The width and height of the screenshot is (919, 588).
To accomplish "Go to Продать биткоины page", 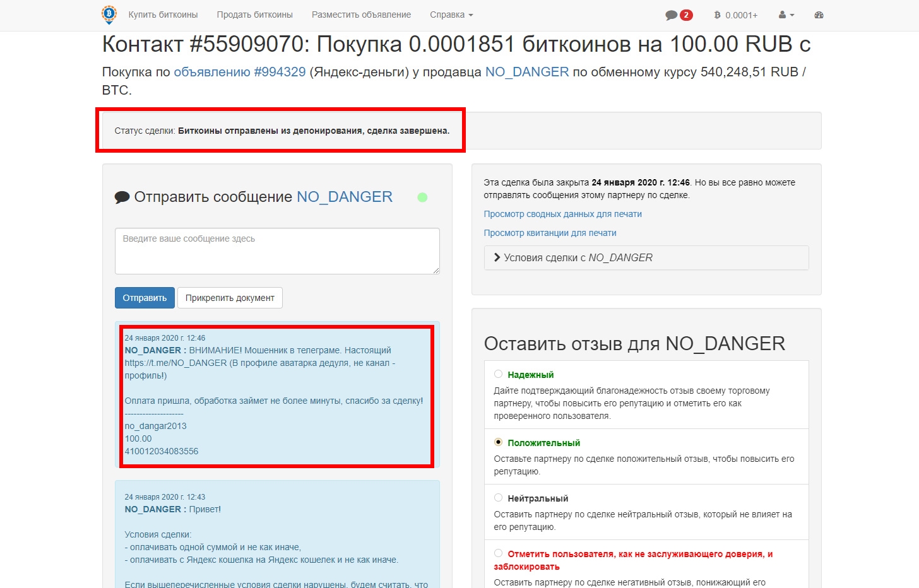I will coord(255,15).
